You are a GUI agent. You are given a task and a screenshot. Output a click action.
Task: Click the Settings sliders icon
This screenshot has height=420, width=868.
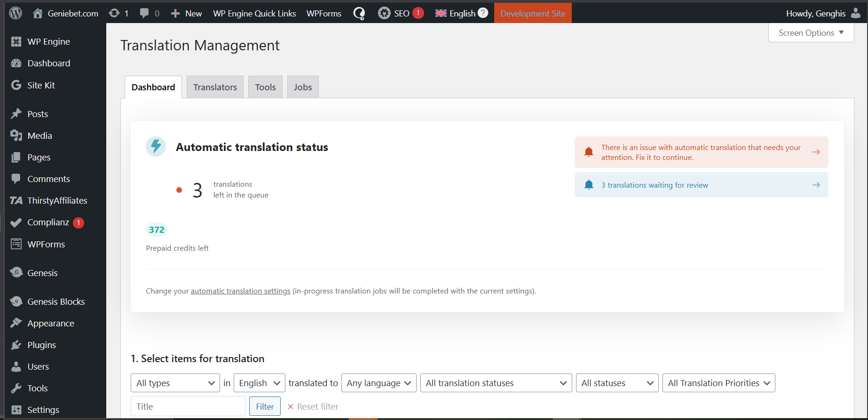(x=16, y=410)
